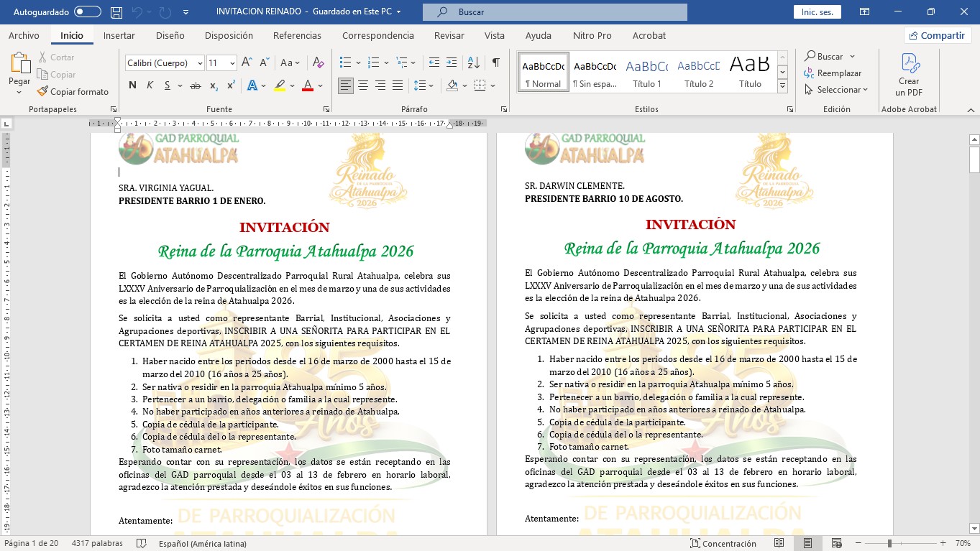Center align the paragraph
980x551 pixels.
coord(363,85)
